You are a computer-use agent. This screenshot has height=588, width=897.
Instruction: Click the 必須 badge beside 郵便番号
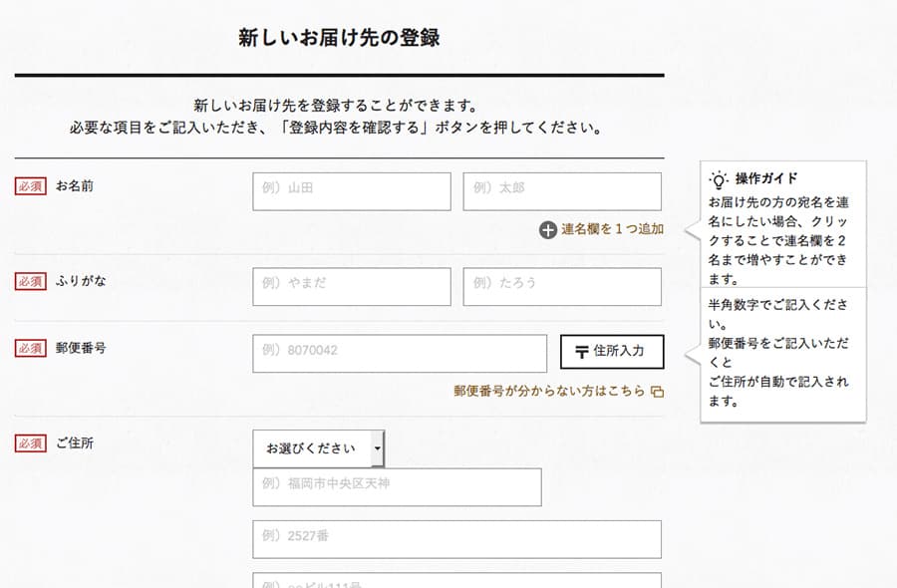click(x=30, y=348)
